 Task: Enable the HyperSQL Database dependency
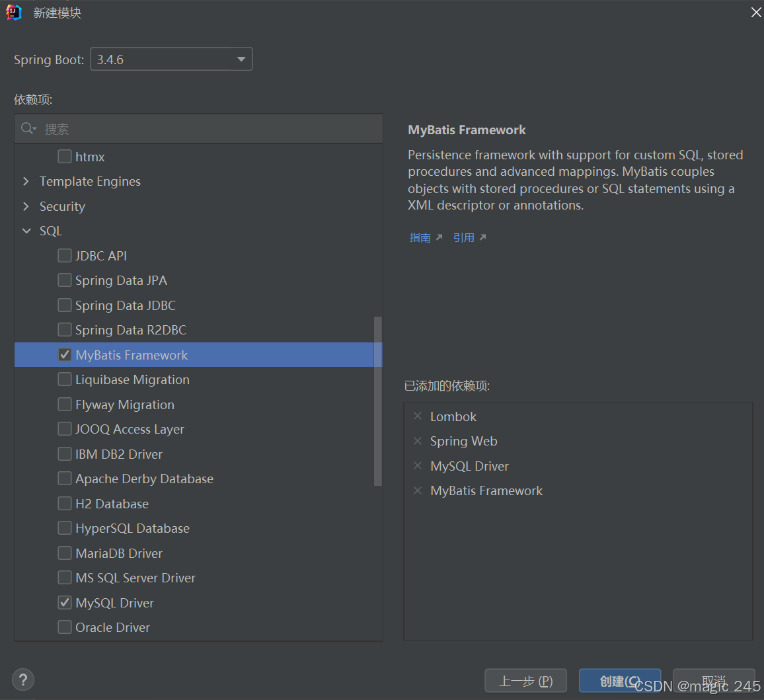pos(64,528)
